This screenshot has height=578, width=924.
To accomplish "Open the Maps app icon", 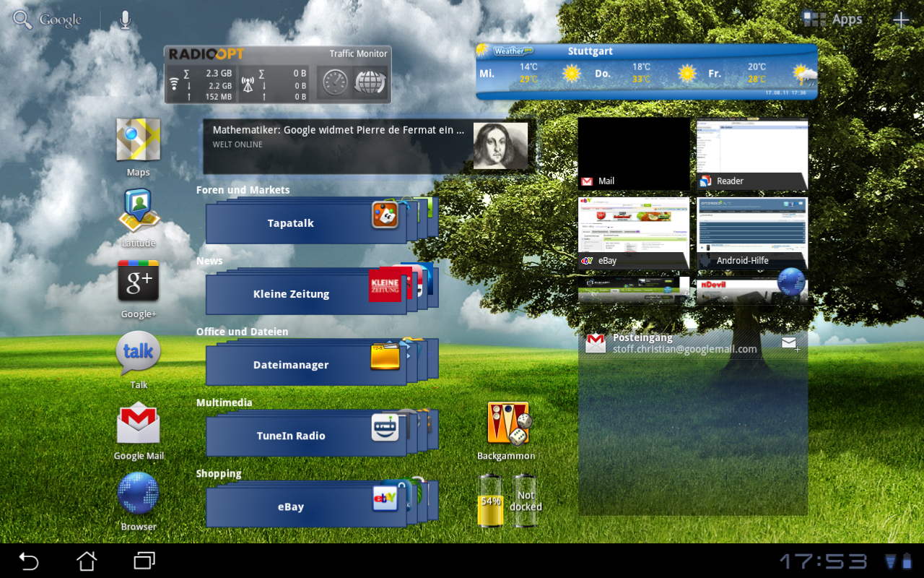I will click(138, 139).
